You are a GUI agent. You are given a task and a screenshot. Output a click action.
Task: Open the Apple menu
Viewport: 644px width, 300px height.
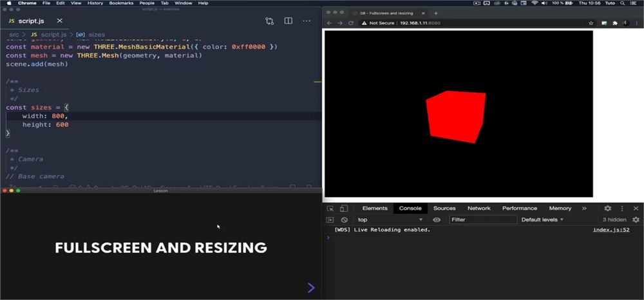click(x=8, y=3)
